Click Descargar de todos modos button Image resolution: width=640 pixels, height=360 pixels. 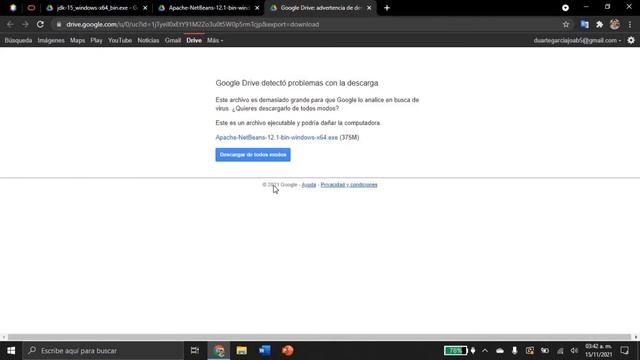pyautogui.click(x=253, y=155)
